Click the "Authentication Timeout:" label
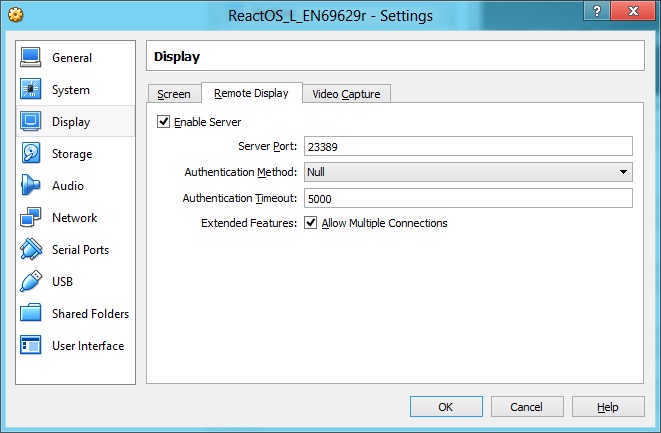Image resolution: width=661 pixels, height=433 pixels. coord(240,198)
